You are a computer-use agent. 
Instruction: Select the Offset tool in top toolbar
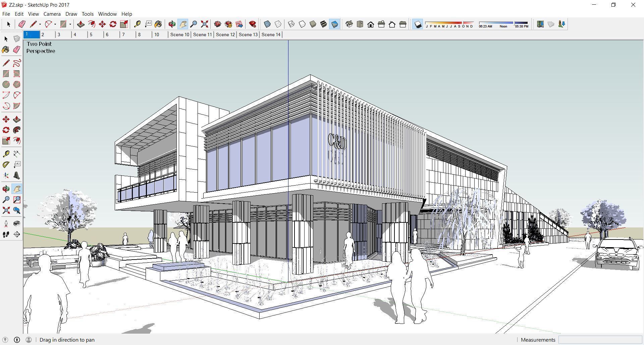click(91, 24)
